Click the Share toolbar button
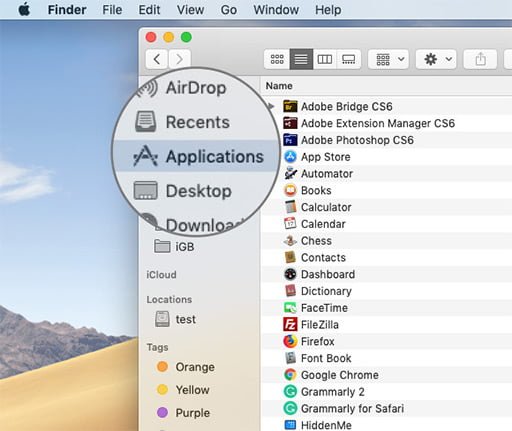The width and height of the screenshot is (512, 431). click(480, 59)
